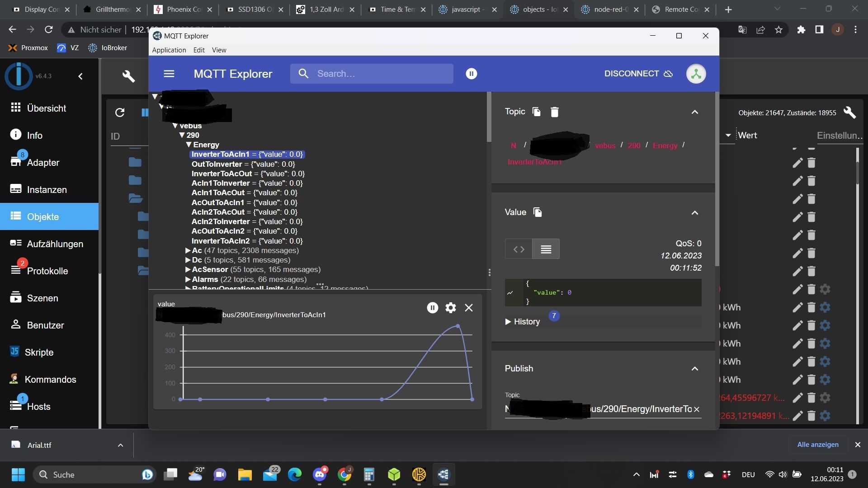868x488 pixels.
Task: Open the Bluetooth tray icon
Action: pos(690,474)
